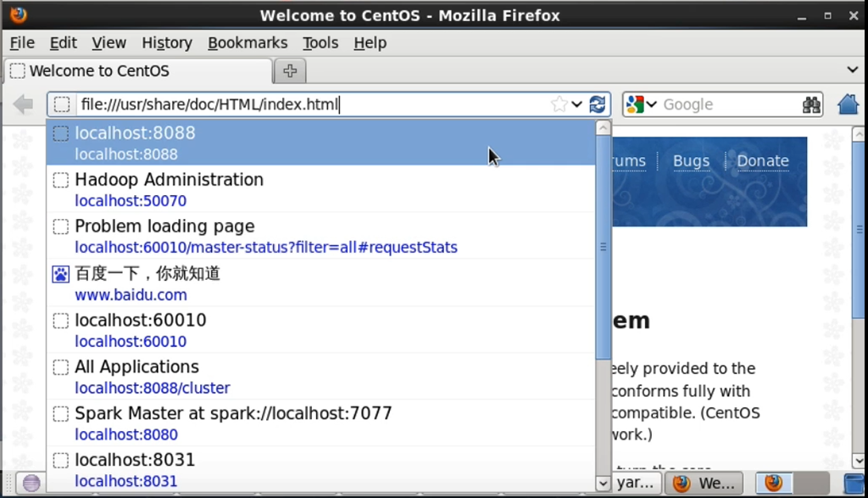Go back using the back arrow button
The width and height of the screenshot is (868, 498).
pos(23,104)
